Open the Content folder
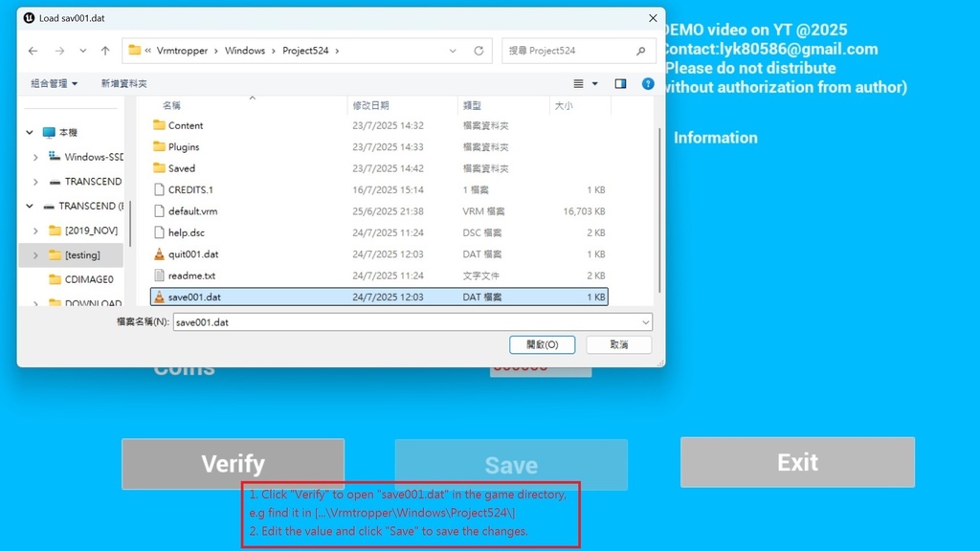This screenshot has width=980, height=551. coord(187,125)
